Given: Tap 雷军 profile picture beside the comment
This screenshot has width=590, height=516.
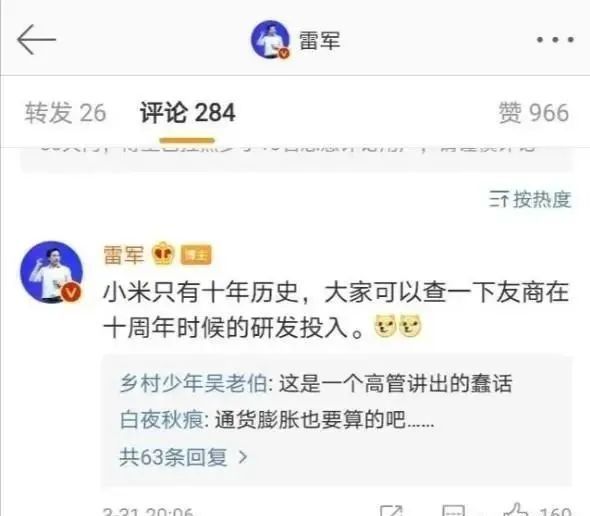Looking at the screenshot, I should click(x=52, y=272).
